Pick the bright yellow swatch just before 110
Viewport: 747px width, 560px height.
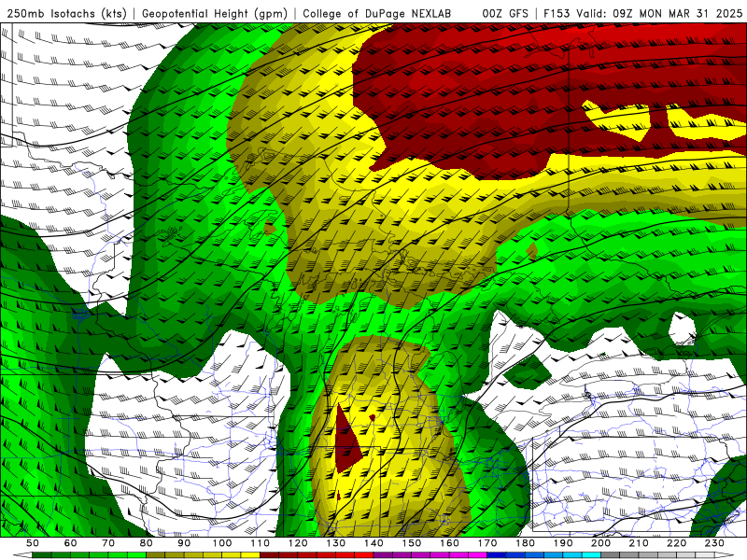coord(250,555)
